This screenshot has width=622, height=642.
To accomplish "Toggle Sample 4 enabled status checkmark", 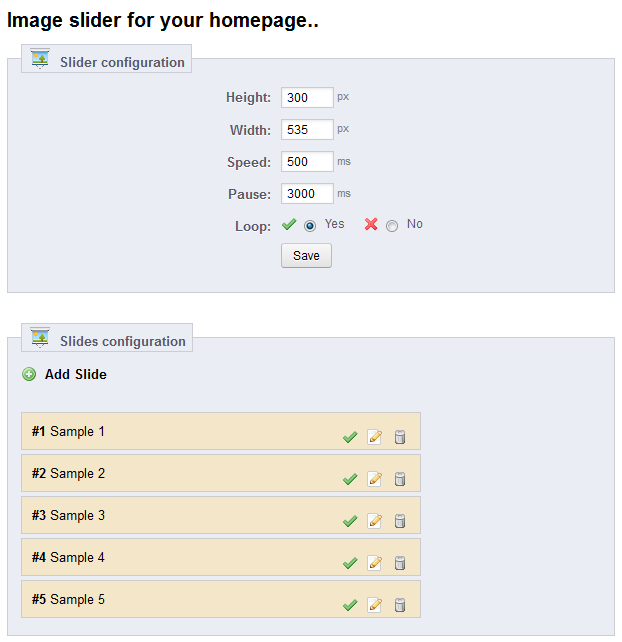I will click(x=350, y=563).
